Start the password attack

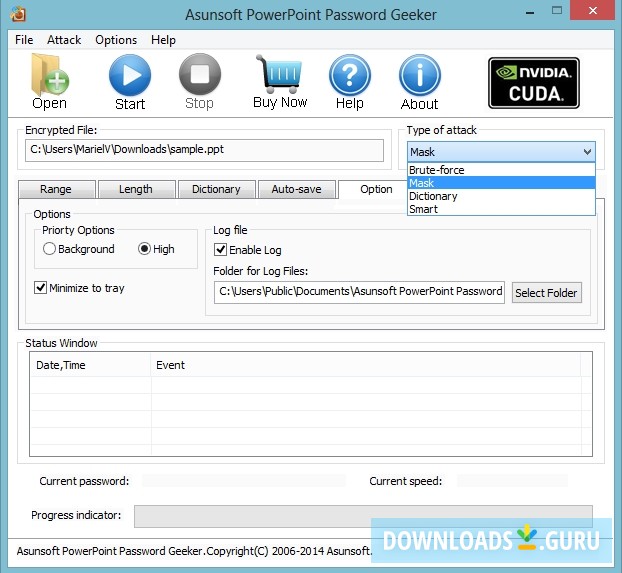coord(130,75)
